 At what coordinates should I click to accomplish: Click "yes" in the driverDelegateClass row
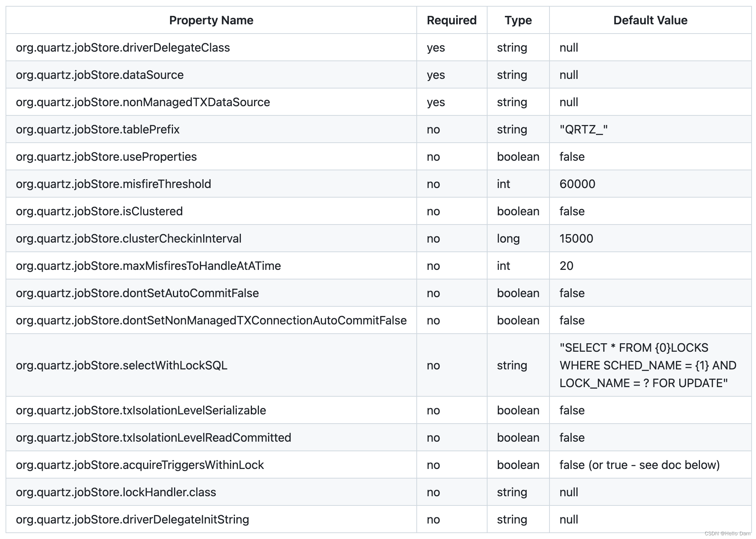[436, 48]
